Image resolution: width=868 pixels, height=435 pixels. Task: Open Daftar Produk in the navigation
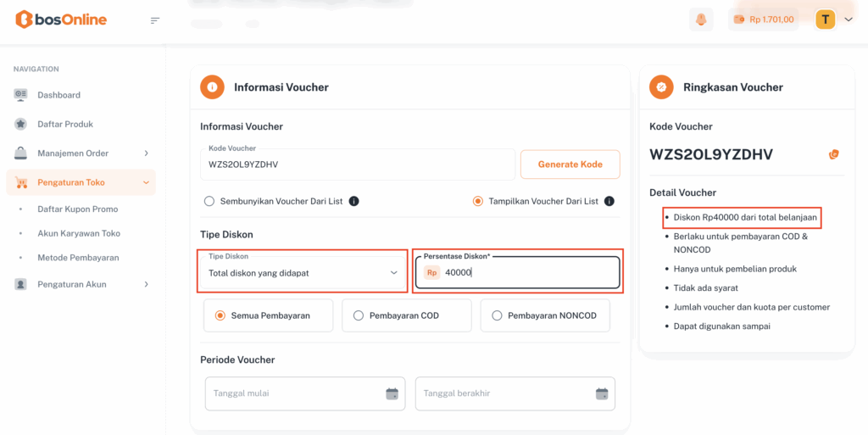point(64,124)
